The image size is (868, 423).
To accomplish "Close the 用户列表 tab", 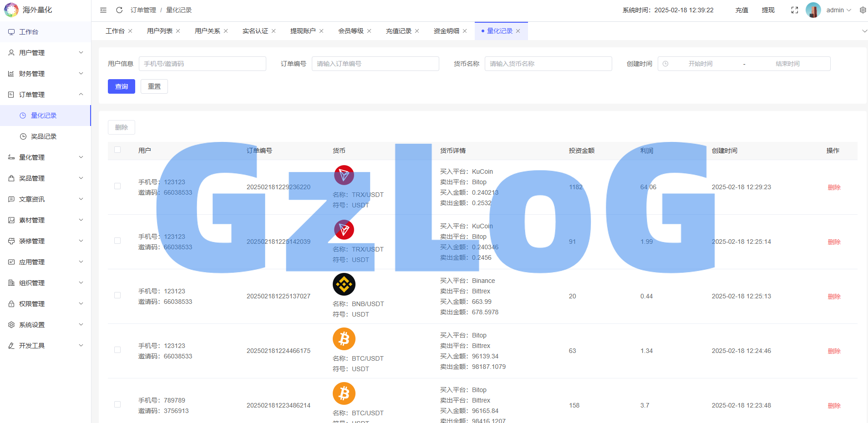I will tap(178, 31).
